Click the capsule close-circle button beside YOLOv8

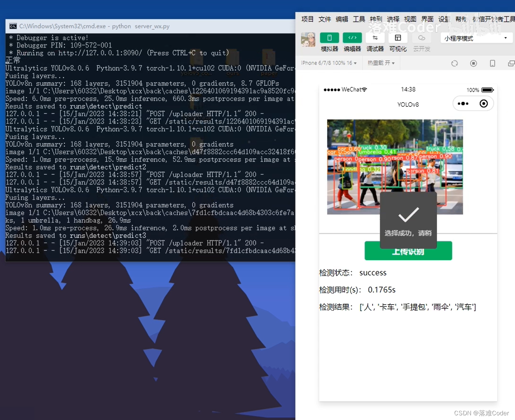[x=483, y=103]
